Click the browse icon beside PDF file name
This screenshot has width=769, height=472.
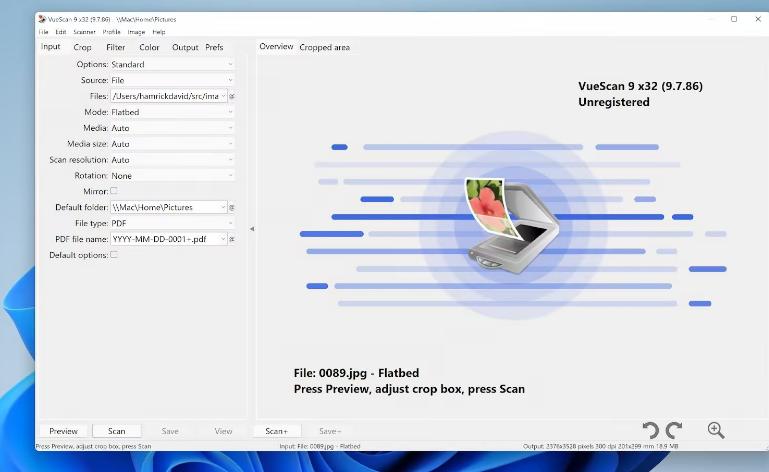[232, 239]
